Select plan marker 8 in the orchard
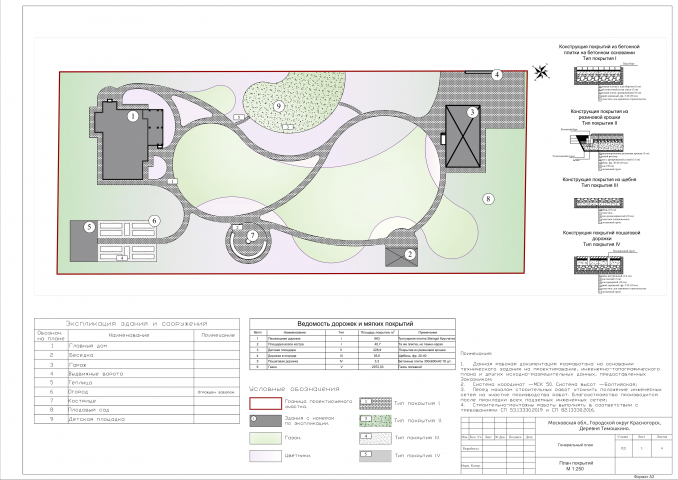Viewport: 678px width, 480px height. click(488, 199)
